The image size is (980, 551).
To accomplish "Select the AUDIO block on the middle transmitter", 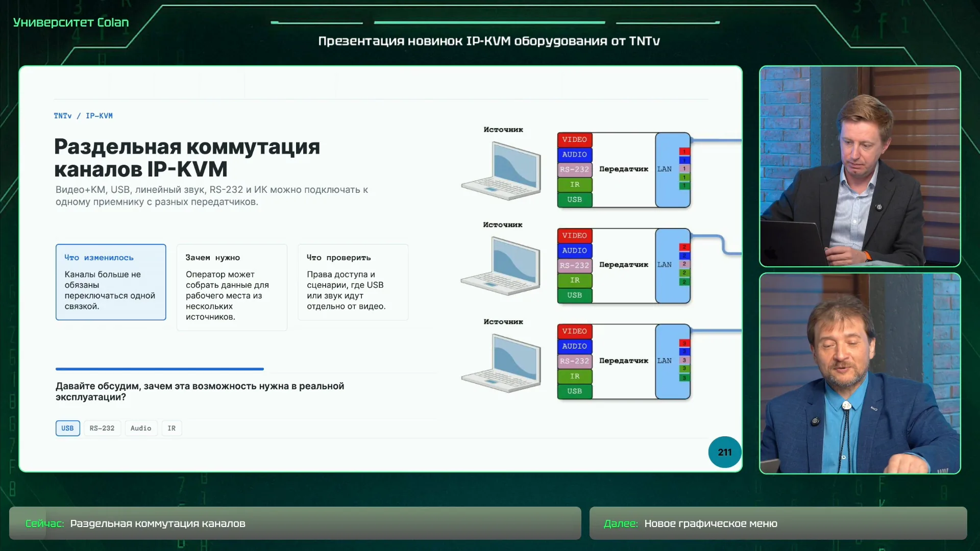I will tap(575, 251).
